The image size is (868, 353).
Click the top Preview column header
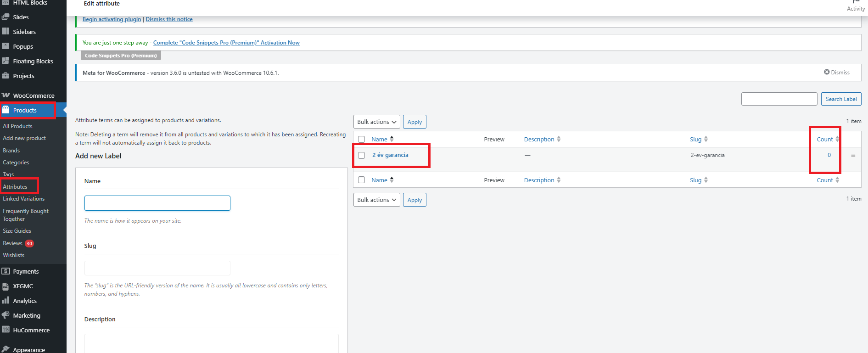point(494,139)
